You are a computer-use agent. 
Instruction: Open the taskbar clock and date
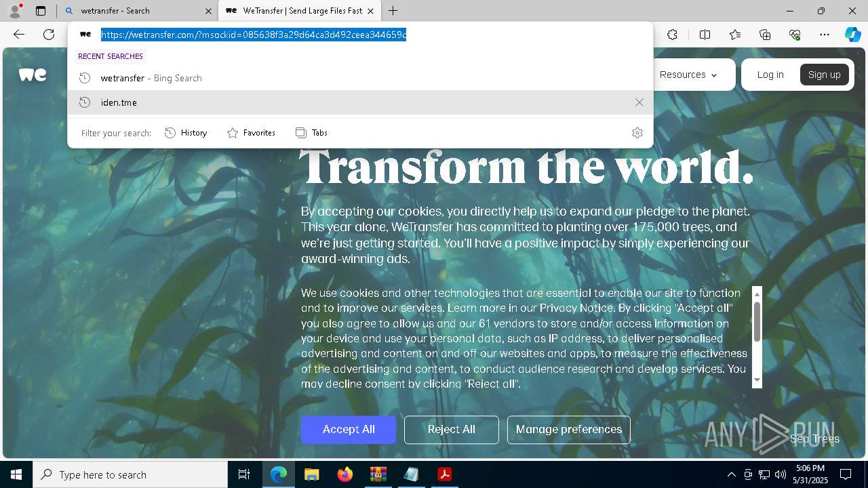810,474
